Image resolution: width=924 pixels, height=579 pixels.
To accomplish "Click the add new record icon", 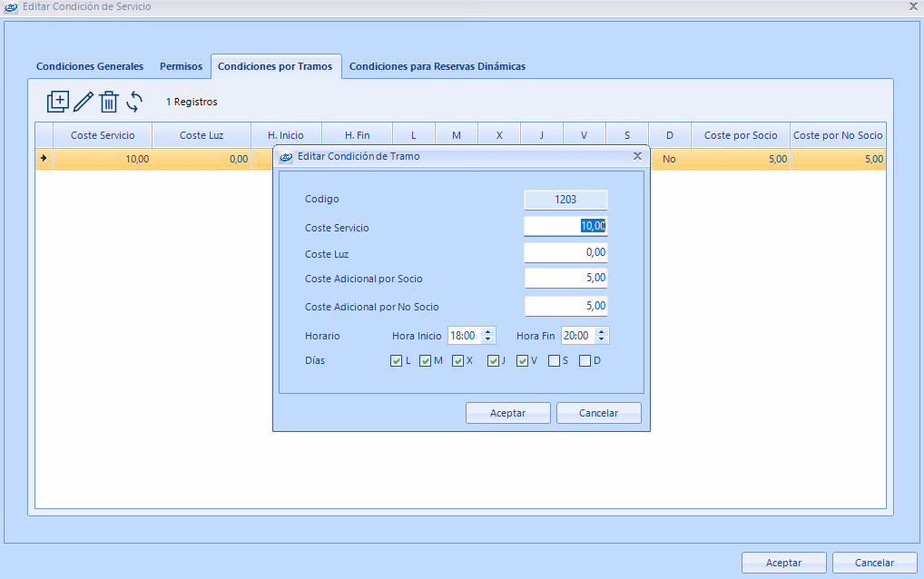I will (58, 102).
